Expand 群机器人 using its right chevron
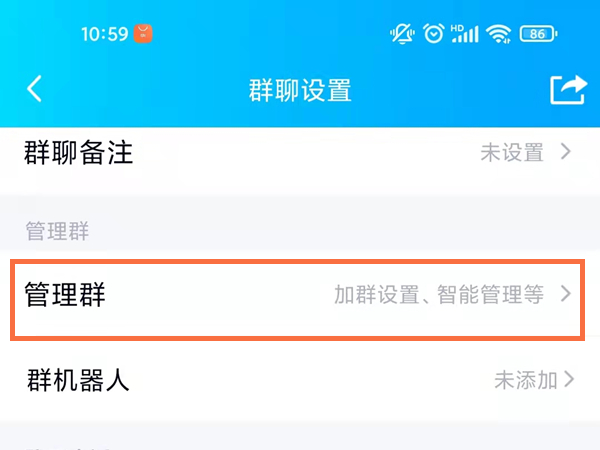 coord(569,380)
